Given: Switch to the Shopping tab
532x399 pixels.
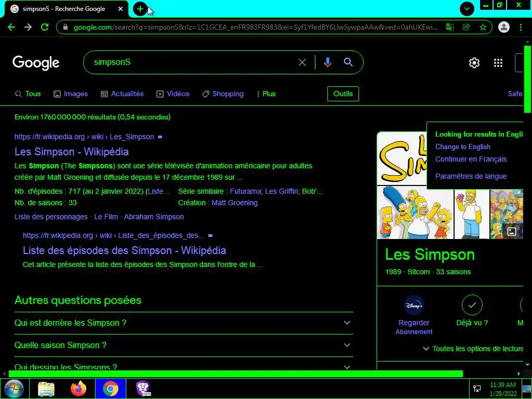Looking at the screenshot, I should tap(223, 94).
